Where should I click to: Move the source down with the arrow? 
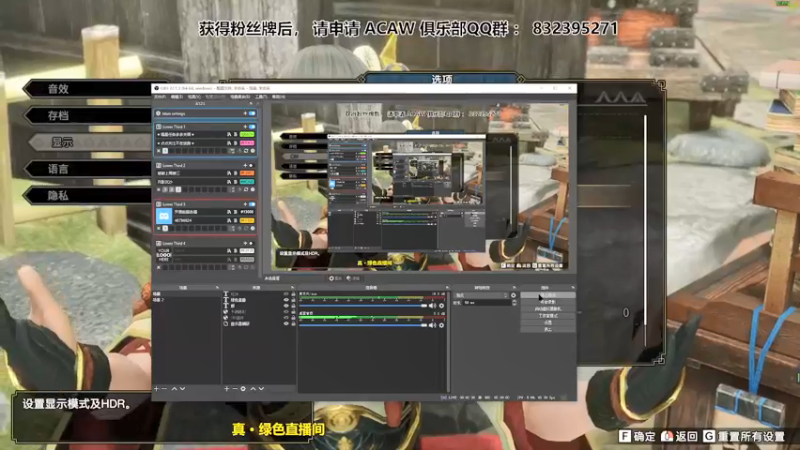tap(261, 389)
